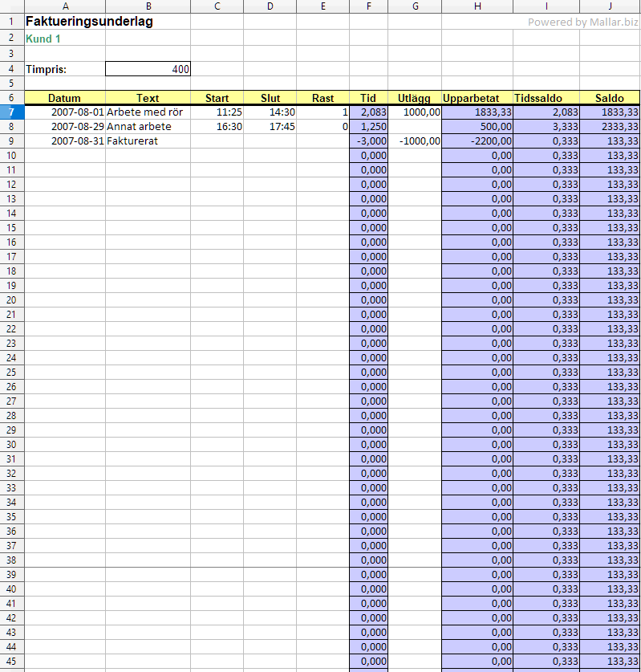Select column header H

pyautogui.click(x=477, y=6)
